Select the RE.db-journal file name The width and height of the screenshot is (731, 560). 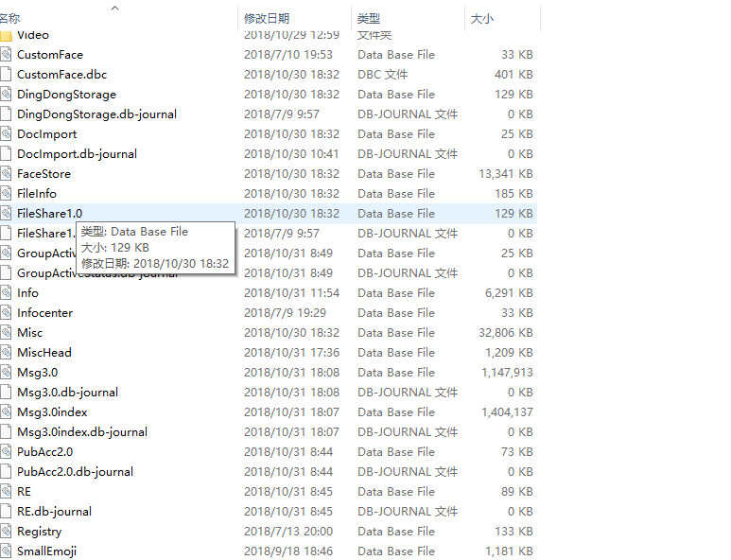pyautogui.click(x=54, y=512)
